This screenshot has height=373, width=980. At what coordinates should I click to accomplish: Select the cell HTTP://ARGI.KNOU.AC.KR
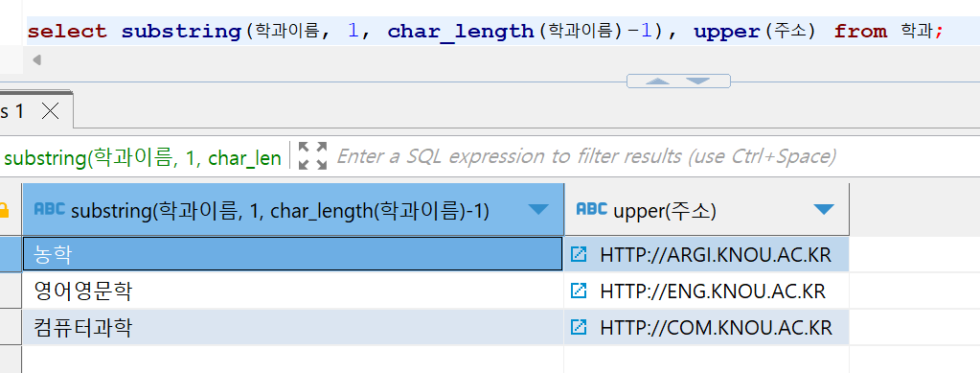coord(706,254)
